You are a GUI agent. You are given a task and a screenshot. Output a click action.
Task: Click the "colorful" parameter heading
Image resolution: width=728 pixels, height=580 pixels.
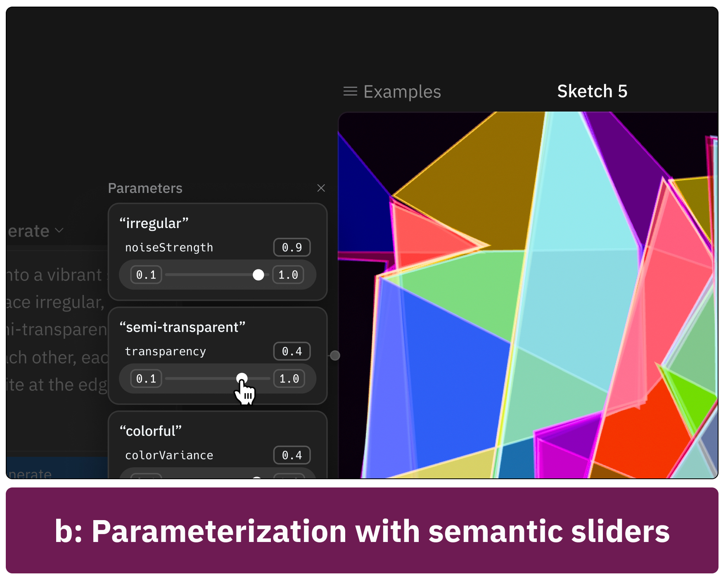pyautogui.click(x=151, y=431)
